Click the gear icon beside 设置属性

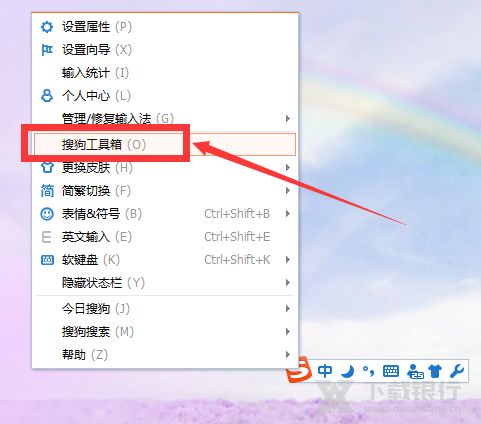point(47,27)
